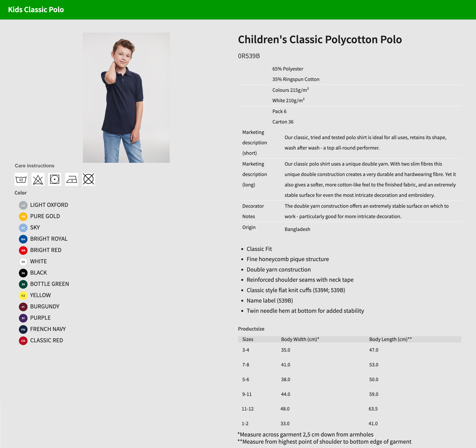Viewport: 476px width, 448px height.
Task: Select the Yellow color swatch
Action: (23, 295)
